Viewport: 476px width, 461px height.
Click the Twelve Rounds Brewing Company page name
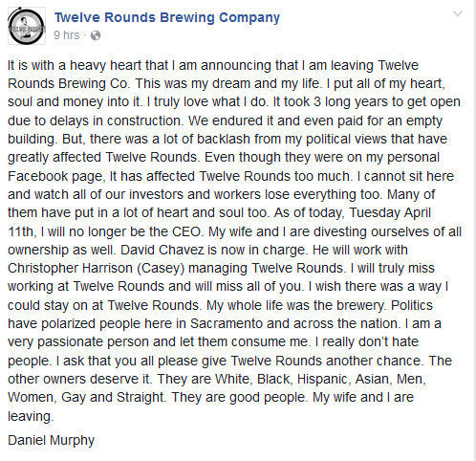pyautogui.click(x=167, y=17)
